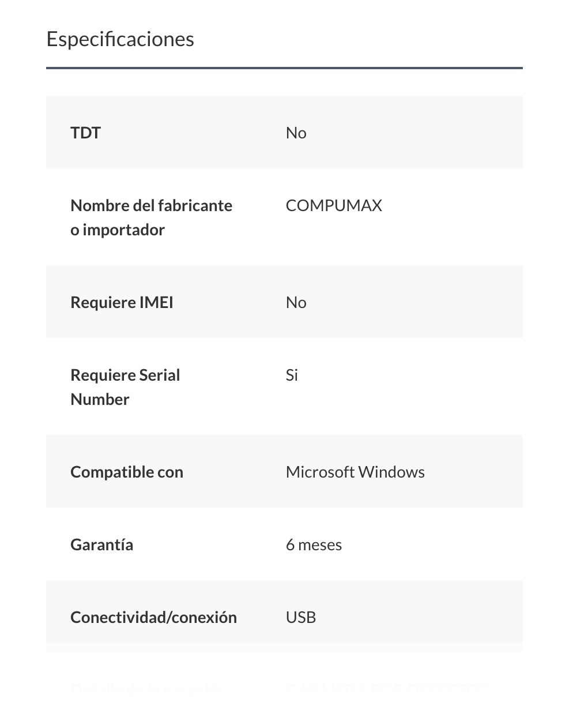Click the word Windows in compatibility value

point(391,472)
